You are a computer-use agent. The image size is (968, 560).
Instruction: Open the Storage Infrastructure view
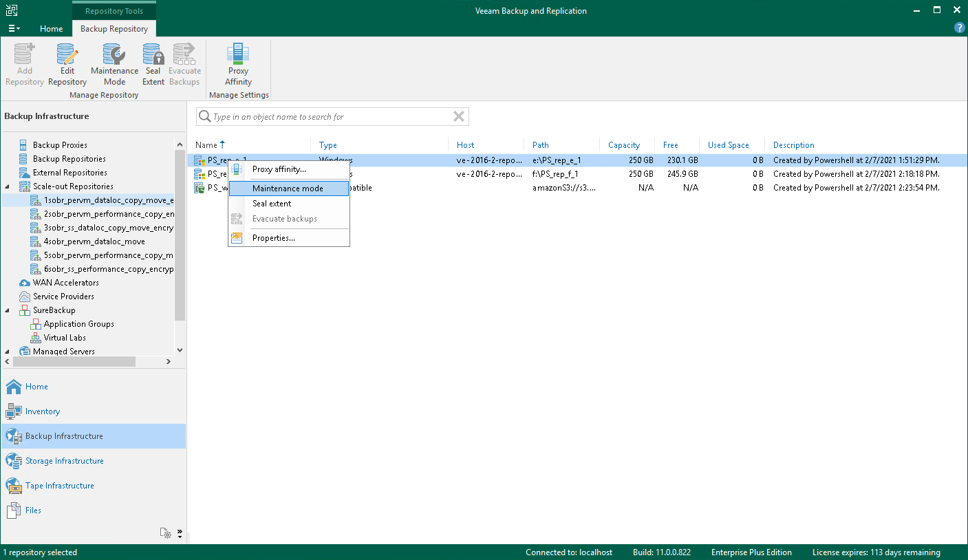[65, 461]
